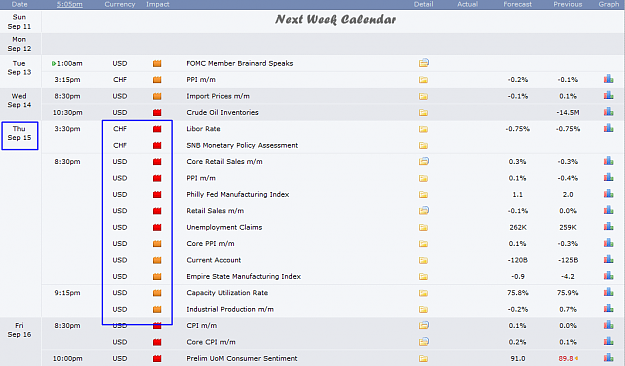Click the -120B forecast value

[518, 260]
